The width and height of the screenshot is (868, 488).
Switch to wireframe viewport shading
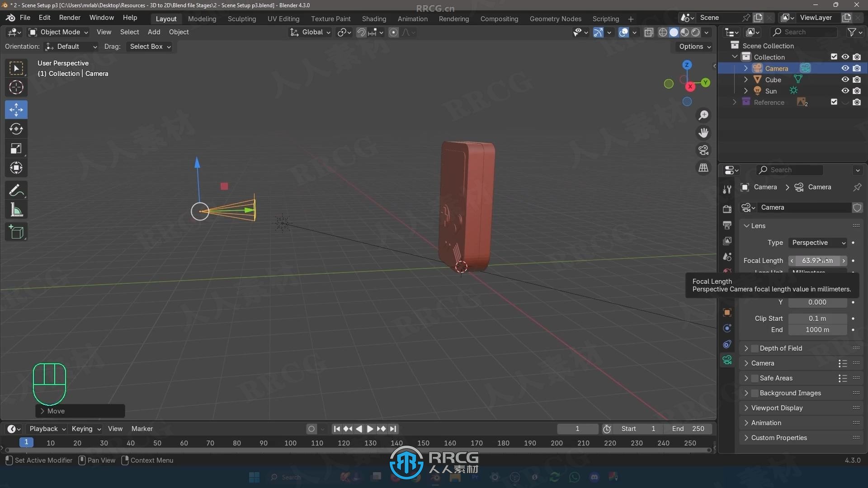663,33
